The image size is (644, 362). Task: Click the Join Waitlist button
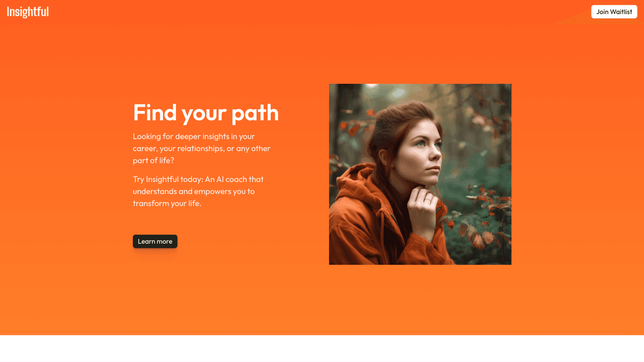[x=614, y=12]
